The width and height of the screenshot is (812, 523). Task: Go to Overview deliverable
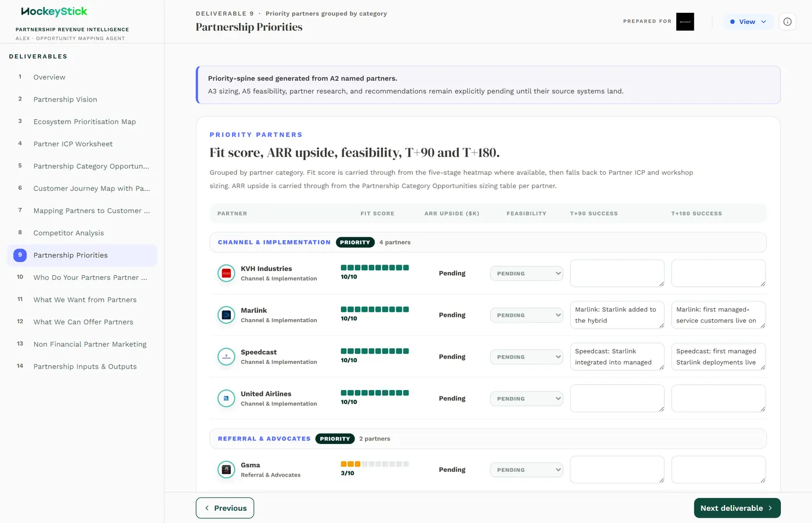82,77
